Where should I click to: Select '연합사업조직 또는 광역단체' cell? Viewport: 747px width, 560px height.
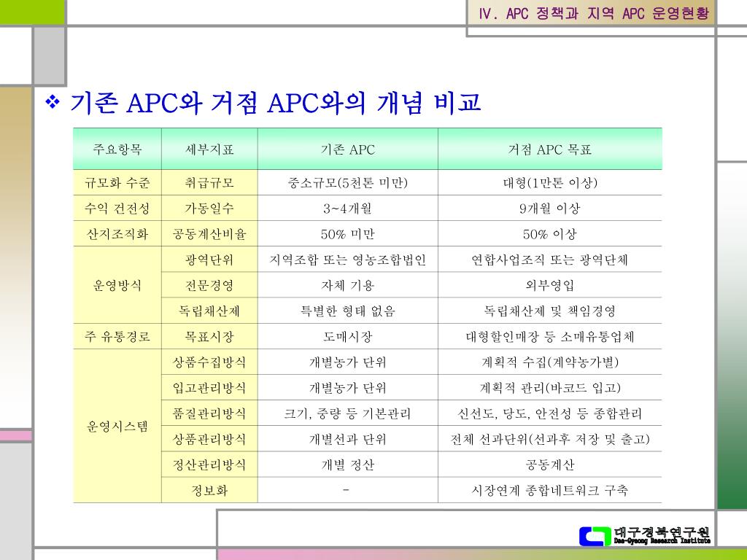[550, 260]
